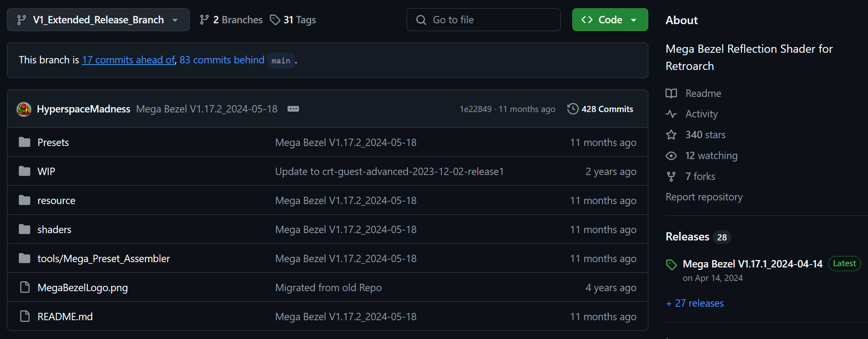Image resolution: width=868 pixels, height=339 pixels.
Task: Click the '4 years ago' timestamp for MegaBezelLogo.png
Action: (x=611, y=287)
